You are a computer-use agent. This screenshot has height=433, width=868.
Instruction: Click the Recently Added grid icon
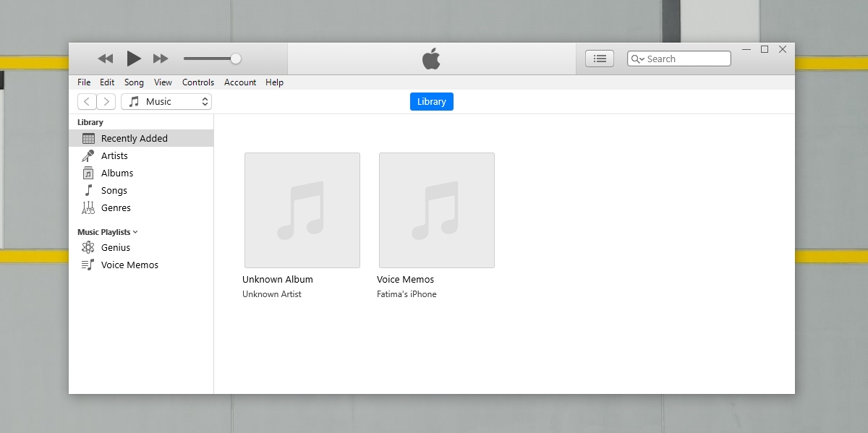(88, 138)
